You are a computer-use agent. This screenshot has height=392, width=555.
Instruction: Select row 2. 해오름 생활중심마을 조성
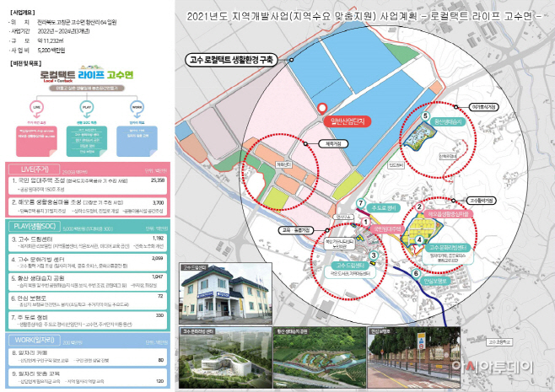88,207
